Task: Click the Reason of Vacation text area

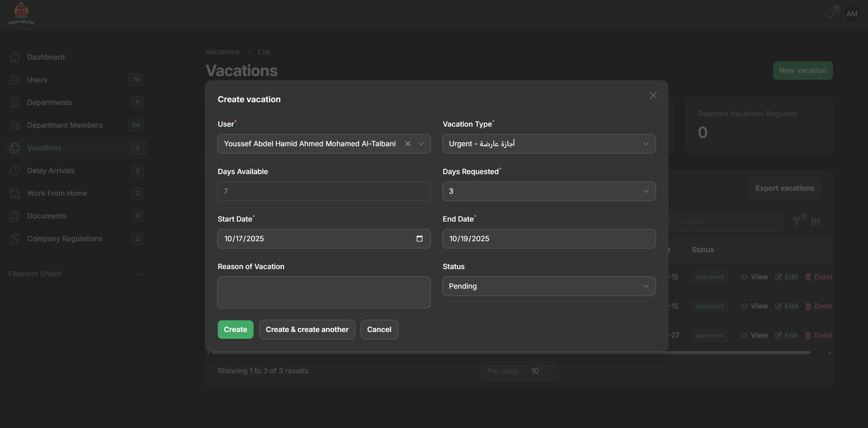Action: pyautogui.click(x=324, y=292)
